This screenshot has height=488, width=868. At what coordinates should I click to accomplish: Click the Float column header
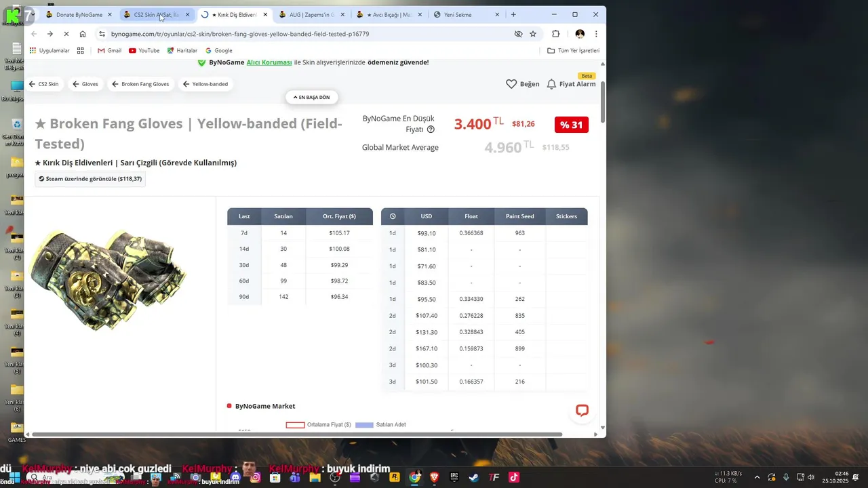click(x=471, y=216)
